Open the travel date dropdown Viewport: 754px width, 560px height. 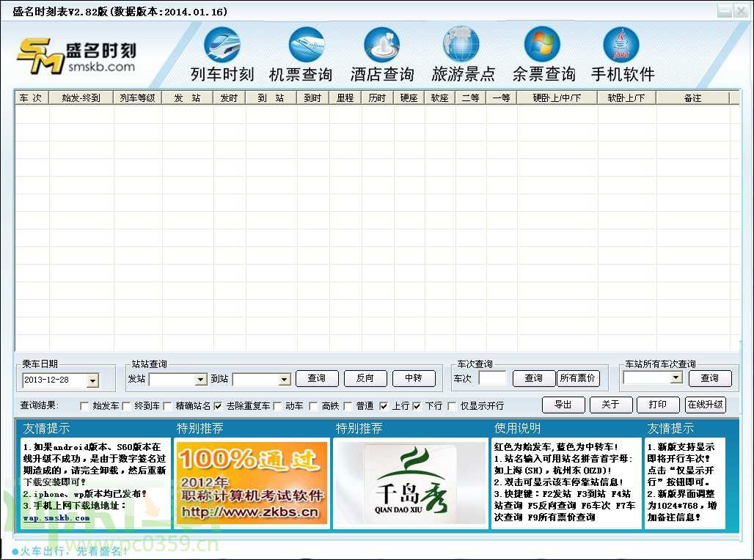coord(92,380)
